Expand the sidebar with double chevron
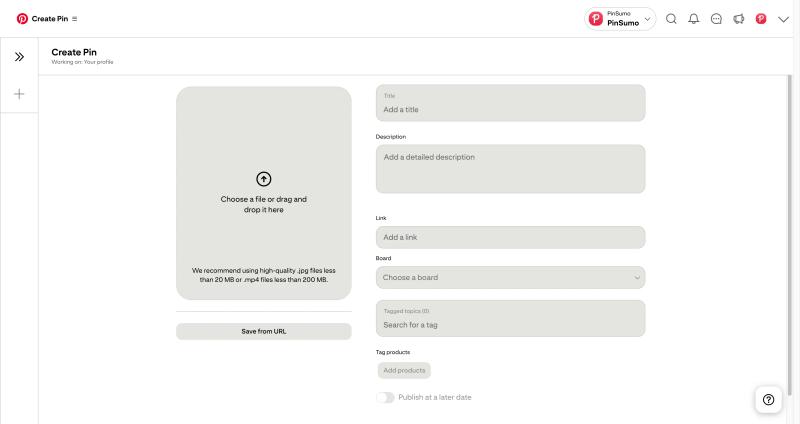The image size is (800, 424). 19,57
